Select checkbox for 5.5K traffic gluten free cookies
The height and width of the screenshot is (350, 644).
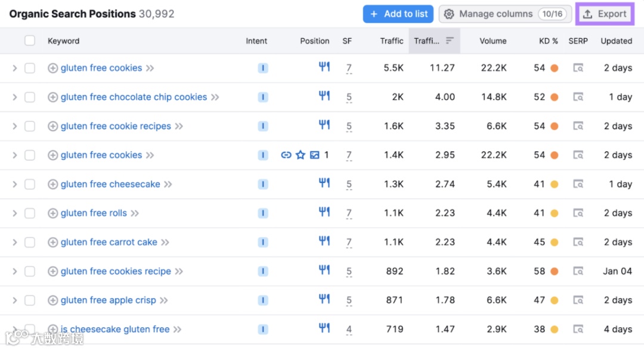pyautogui.click(x=30, y=68)
